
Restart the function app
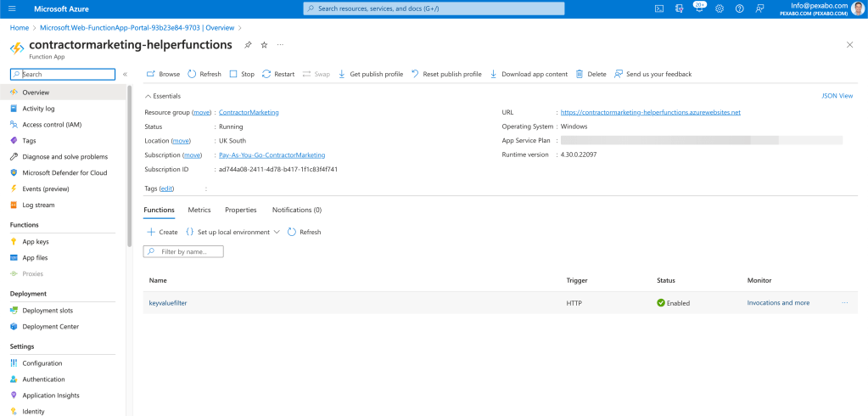pyautogui.click(x=278, y=74)
